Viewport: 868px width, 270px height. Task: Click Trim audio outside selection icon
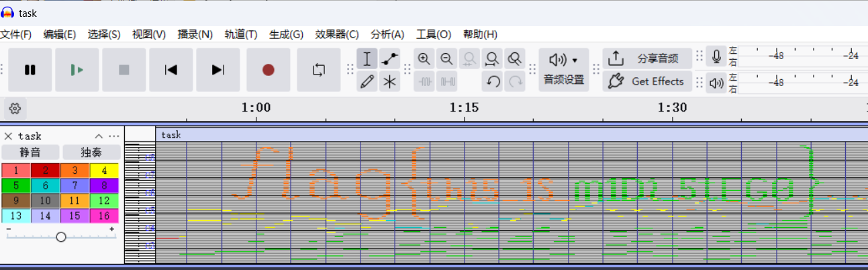click(424, 82)
